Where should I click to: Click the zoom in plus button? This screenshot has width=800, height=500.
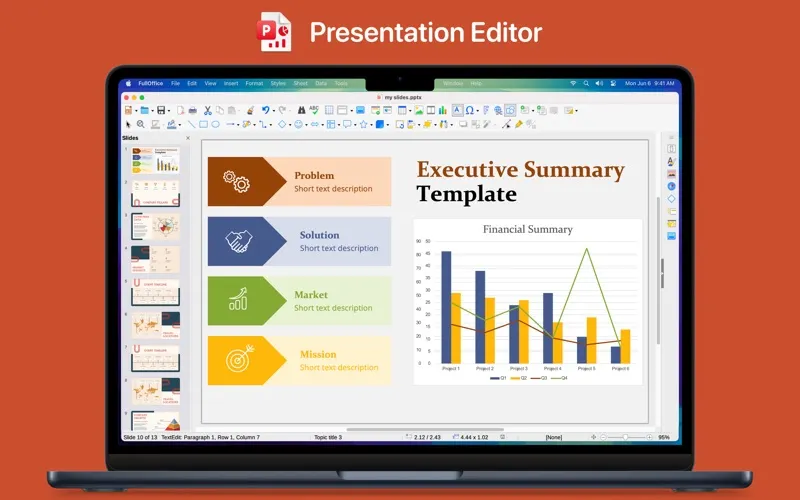pos(649,437)
